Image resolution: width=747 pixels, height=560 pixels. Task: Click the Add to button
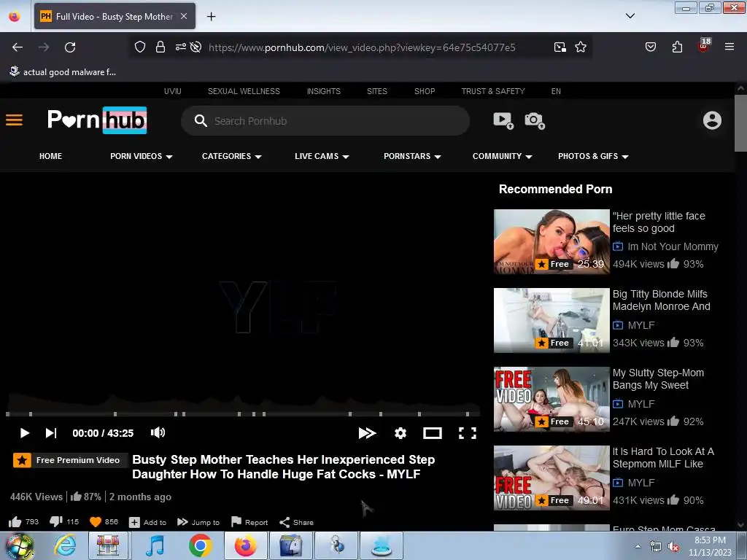(x=147, y=522)
